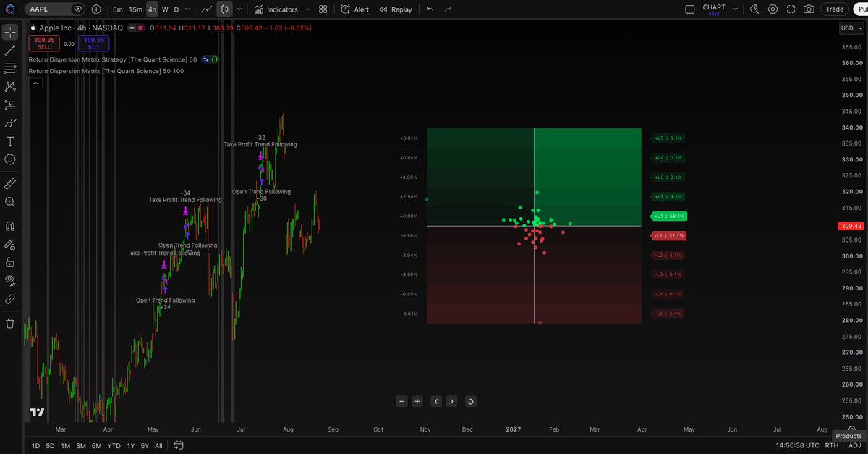Switch to the D daily timeframe
This screenshot has width=868, height=454.
click(176, 9)
